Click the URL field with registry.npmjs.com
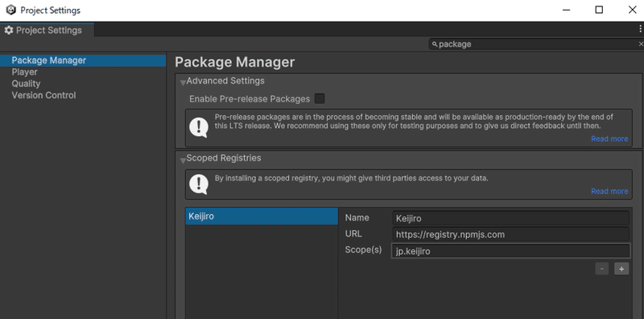644x319 pixels. pyautogui.click(x=510, y=234)
